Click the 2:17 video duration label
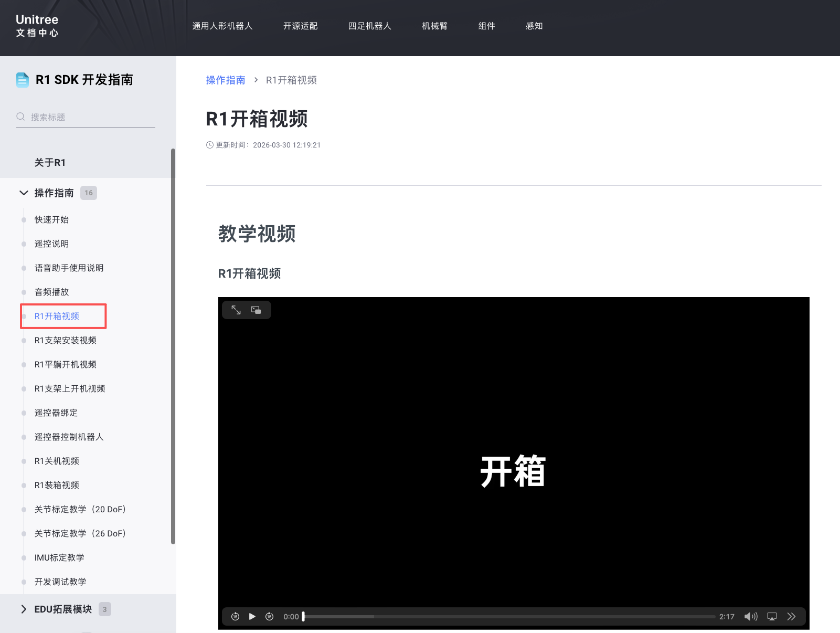Image resolution: width=840 pixels, height=633 pixels. (x=727, y=617)
